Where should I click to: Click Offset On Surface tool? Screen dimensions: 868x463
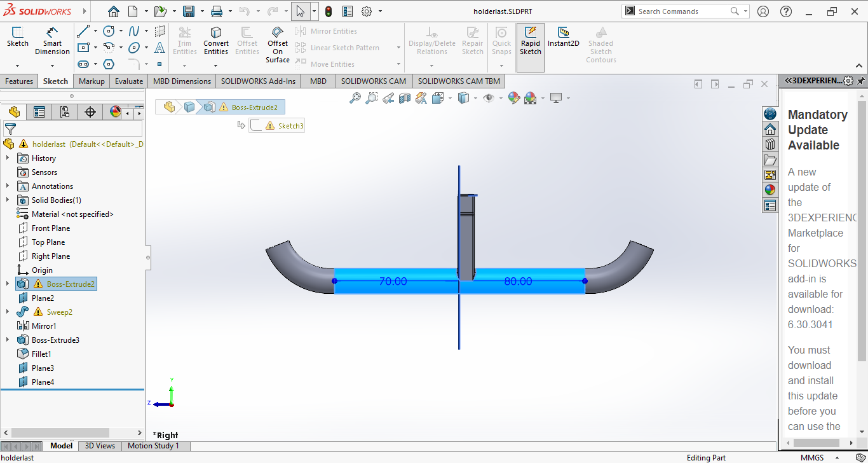coord(278,44)
